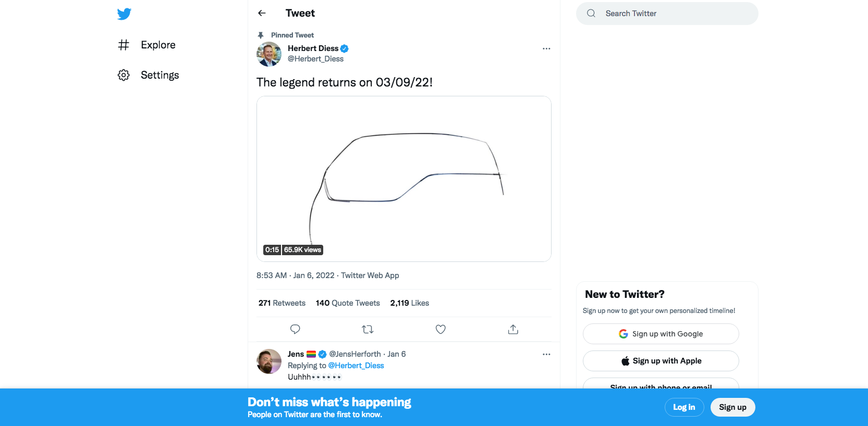The image size is (868, 426).
Task: Retweet using the retweet icon
Action: (368, 329)
